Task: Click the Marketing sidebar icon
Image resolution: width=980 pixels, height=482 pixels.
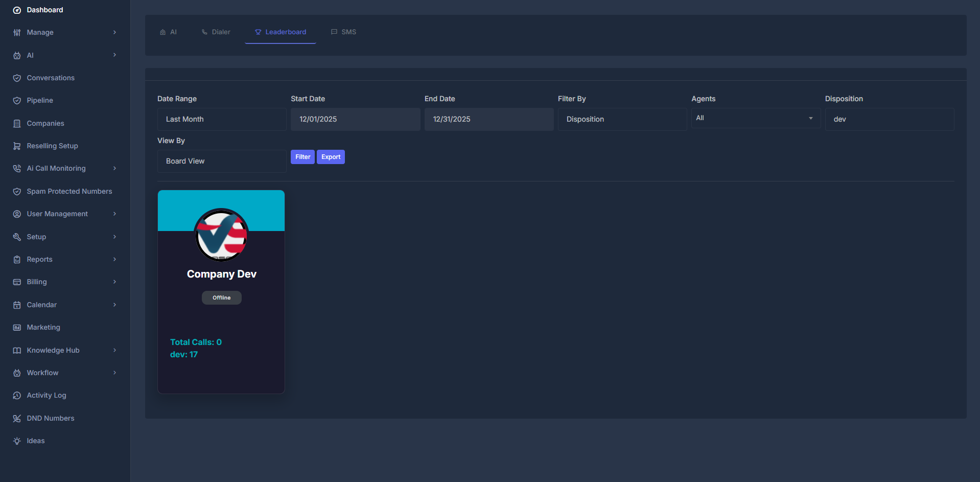Action: (x=17, y=327)
